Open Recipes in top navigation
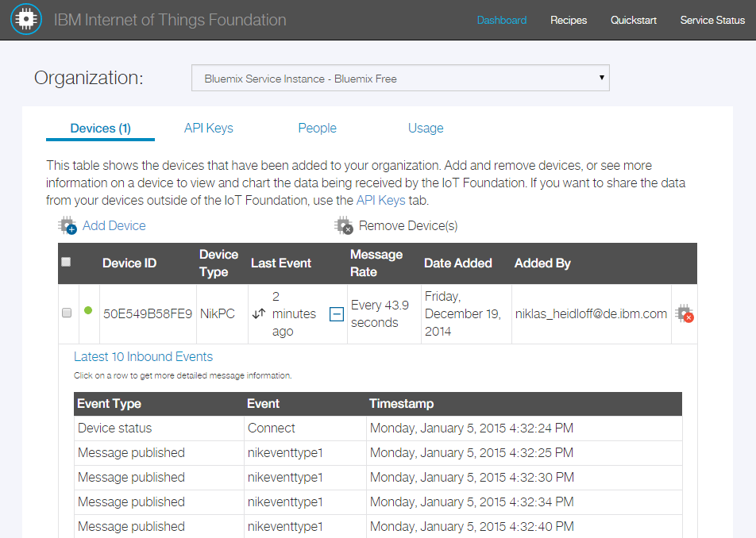This screenshot has height=538, width=756. point(569,20)
